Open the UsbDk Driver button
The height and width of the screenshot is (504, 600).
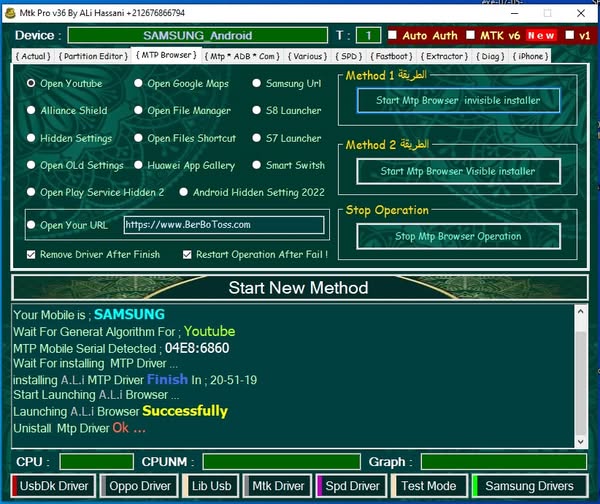coord(54,486)
